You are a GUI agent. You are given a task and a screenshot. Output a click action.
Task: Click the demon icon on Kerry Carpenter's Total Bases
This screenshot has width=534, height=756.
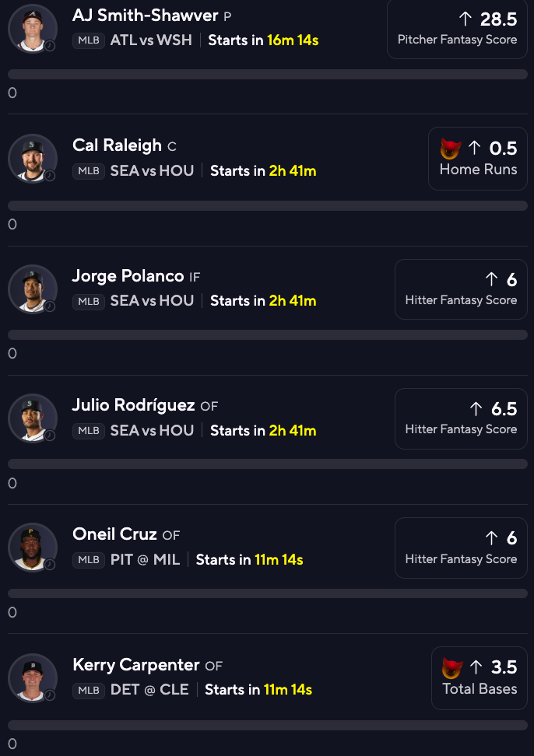pyautogui.click(x=451, y=667)
